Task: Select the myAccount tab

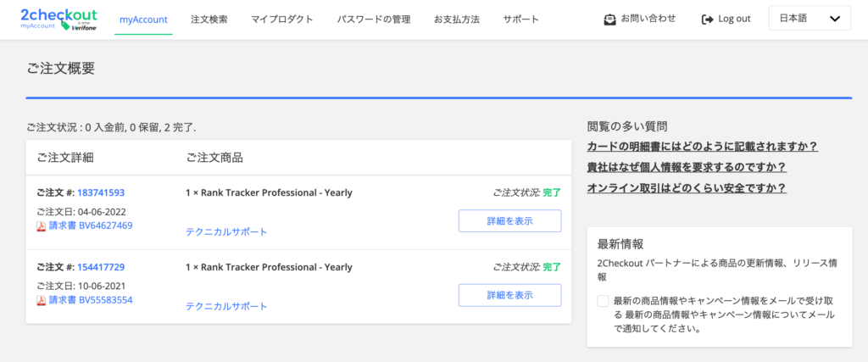Action: [143, 19]
